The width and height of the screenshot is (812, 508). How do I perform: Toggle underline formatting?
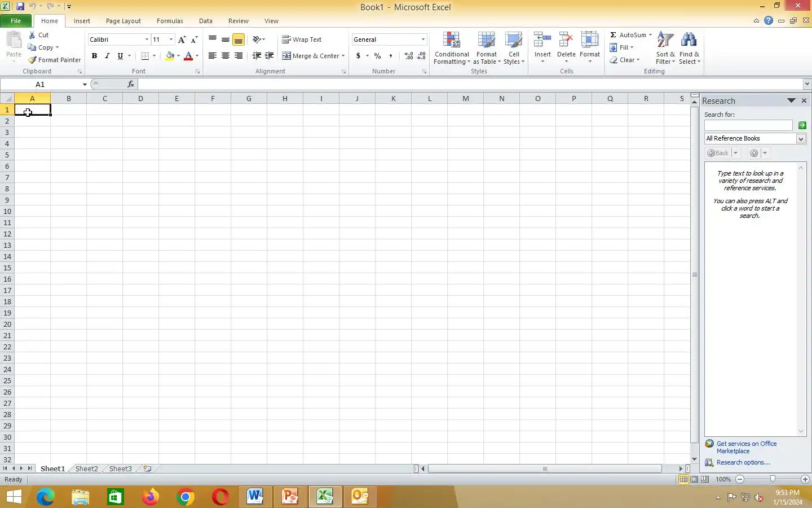120,56
